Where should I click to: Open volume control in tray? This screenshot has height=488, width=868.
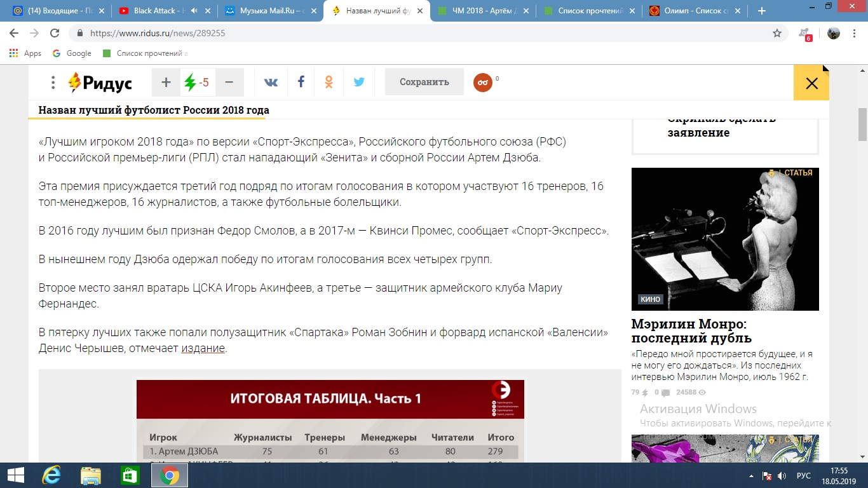781,475
